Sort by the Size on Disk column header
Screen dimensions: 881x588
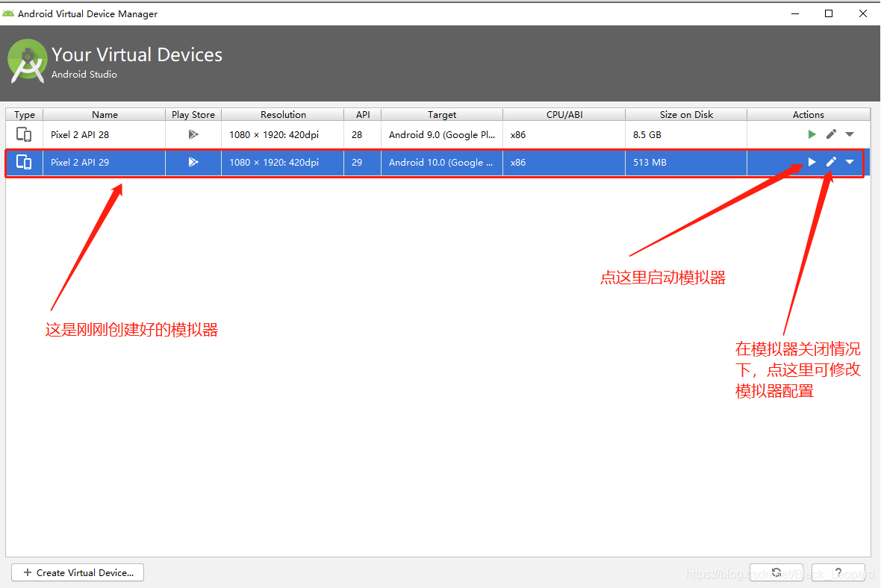click(x=686, y=115)
